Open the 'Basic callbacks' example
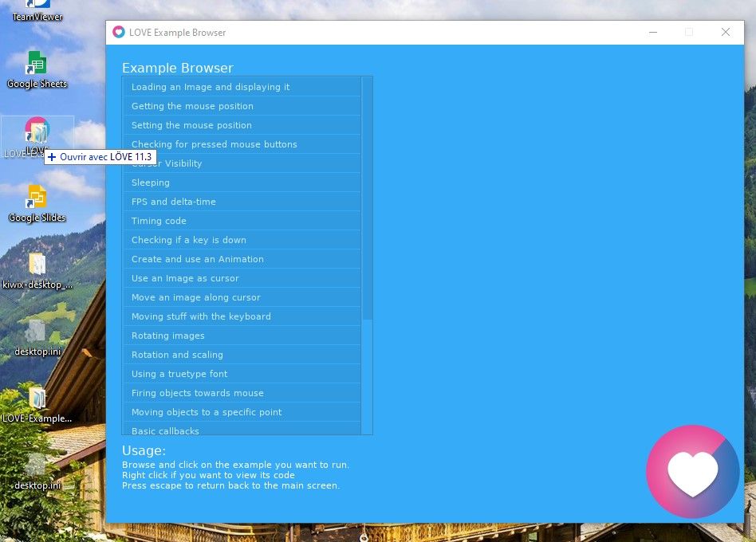Viewport: 756px width, 542px height. click(242, 428)
